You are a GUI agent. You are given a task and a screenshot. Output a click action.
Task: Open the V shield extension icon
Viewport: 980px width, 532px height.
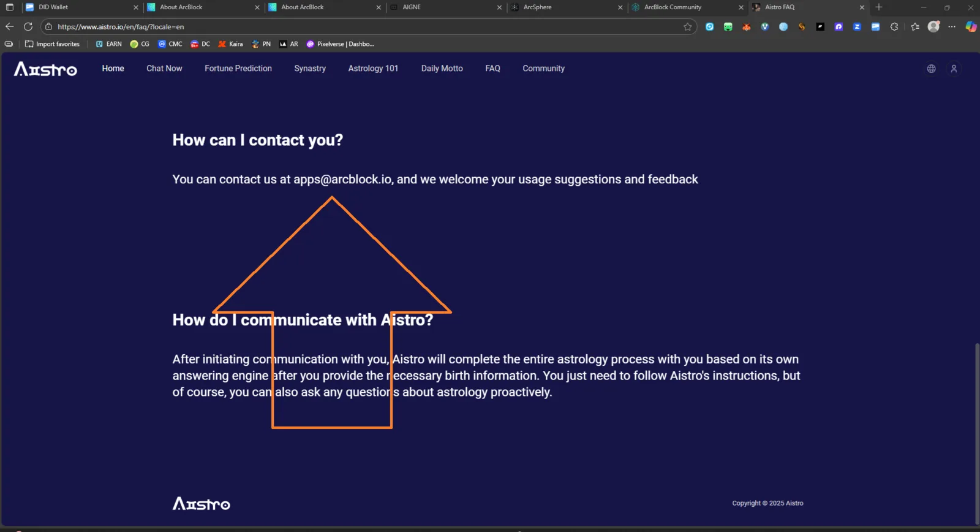point(764,26)
